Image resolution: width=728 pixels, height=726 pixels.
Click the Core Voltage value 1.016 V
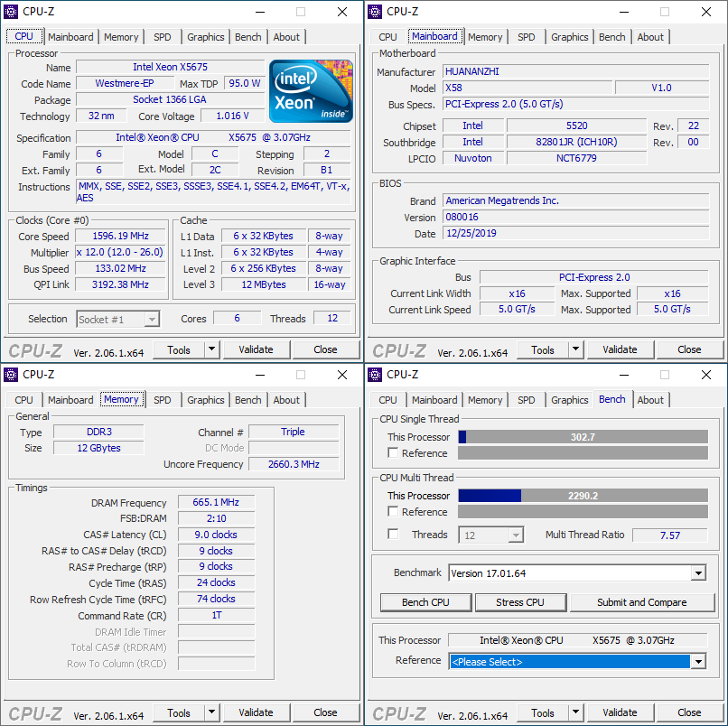[233, 116]
